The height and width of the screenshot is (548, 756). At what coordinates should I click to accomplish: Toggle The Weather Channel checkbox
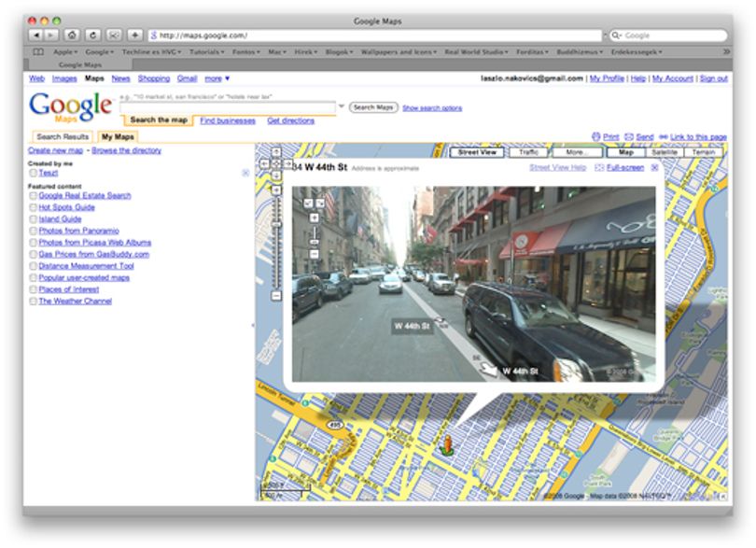point(33,302)
